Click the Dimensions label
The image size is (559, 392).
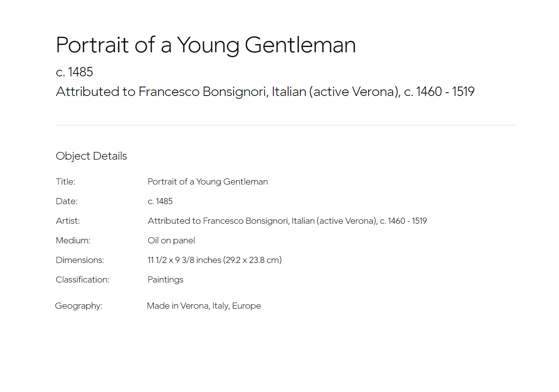click(80, 260)
